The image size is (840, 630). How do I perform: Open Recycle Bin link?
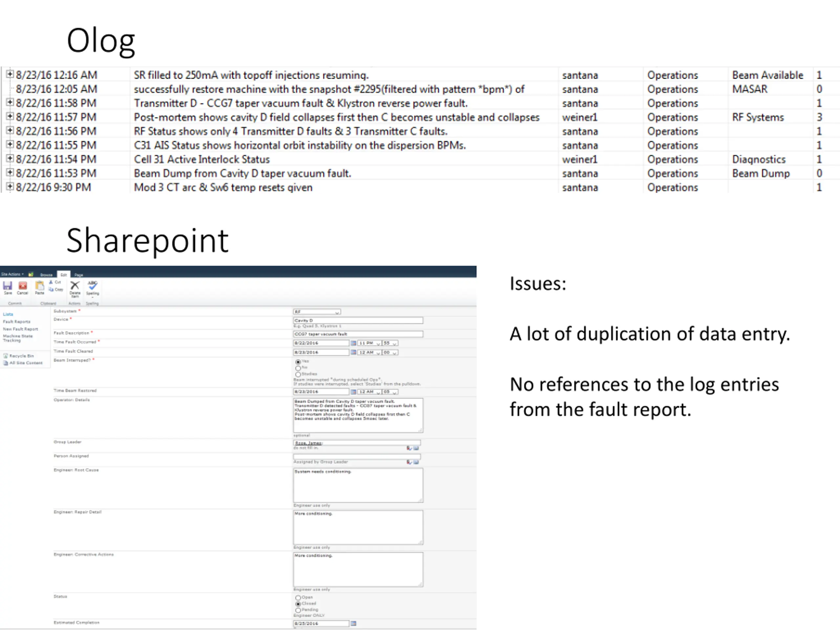pyautogui.click(x=22, y=356)
